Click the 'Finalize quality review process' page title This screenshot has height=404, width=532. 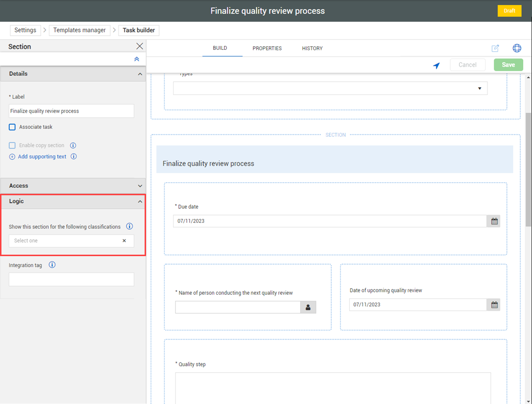tap(267, 11)
